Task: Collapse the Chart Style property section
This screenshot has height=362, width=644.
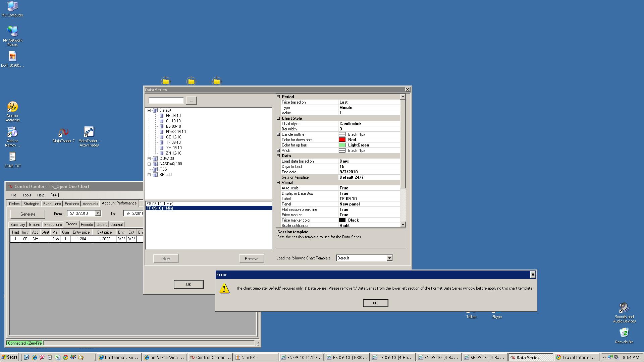Action: pyautogui.click(x=278, y=118)
